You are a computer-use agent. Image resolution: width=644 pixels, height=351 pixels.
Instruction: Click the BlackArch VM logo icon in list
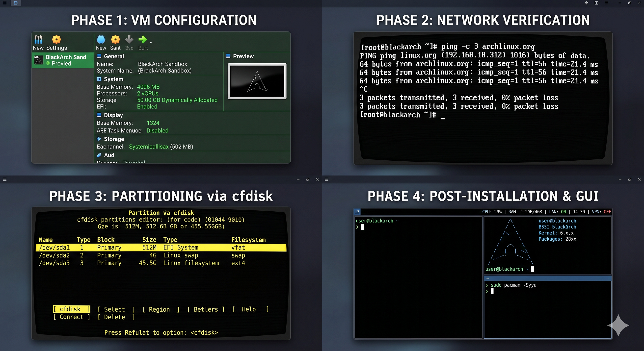point(39,60)
